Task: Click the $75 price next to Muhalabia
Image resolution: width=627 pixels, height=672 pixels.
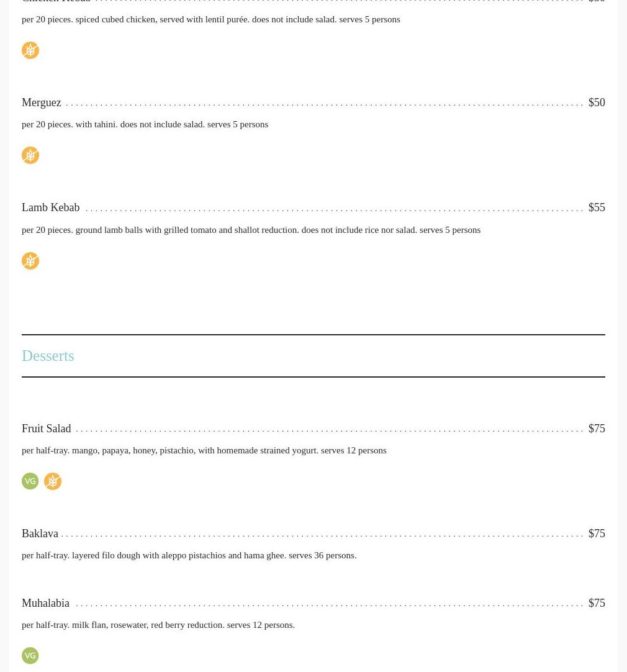Action: point(597,603)
